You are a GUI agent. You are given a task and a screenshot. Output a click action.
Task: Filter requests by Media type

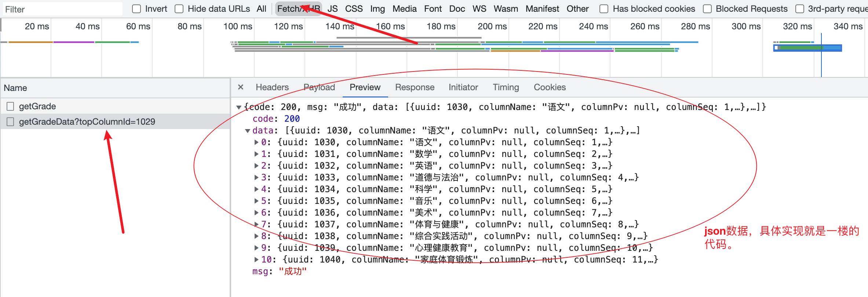point(404,9)
